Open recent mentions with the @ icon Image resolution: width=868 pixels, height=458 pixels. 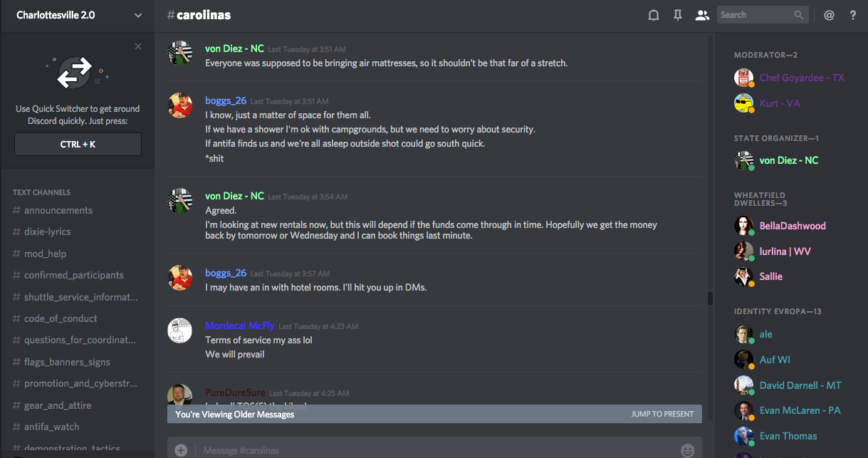coord(829,15)
